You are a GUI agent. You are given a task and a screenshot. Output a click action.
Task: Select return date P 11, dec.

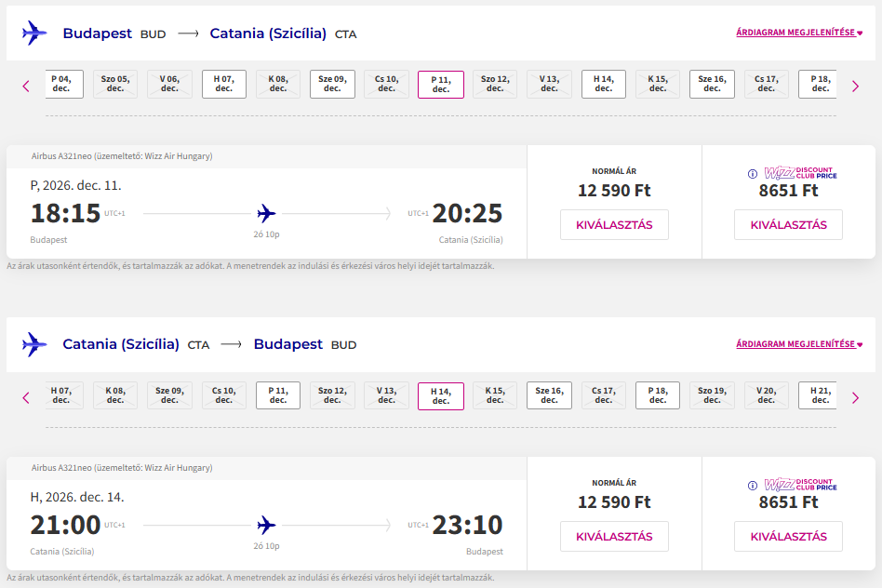coord(278,395)
